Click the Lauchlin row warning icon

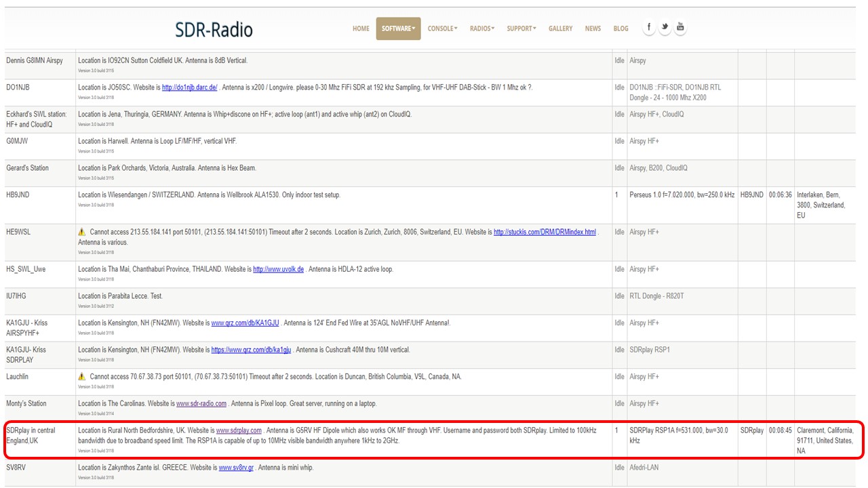click(x=81, y=376)
